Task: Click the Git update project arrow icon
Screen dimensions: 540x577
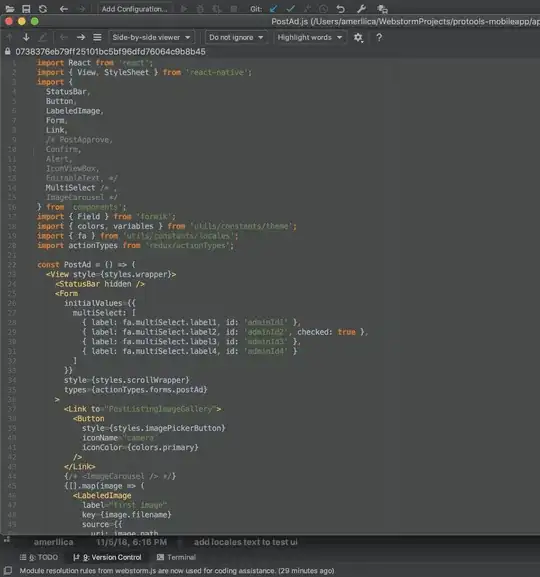Action: [273, 9]
